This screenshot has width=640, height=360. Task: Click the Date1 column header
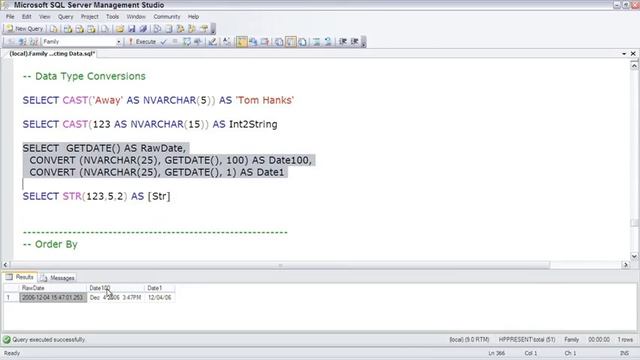pos(160,288)
